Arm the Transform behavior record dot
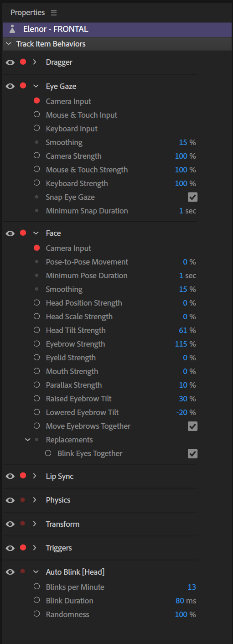The width and height of the screenshot is (233, 644). (x=23, y=524)
